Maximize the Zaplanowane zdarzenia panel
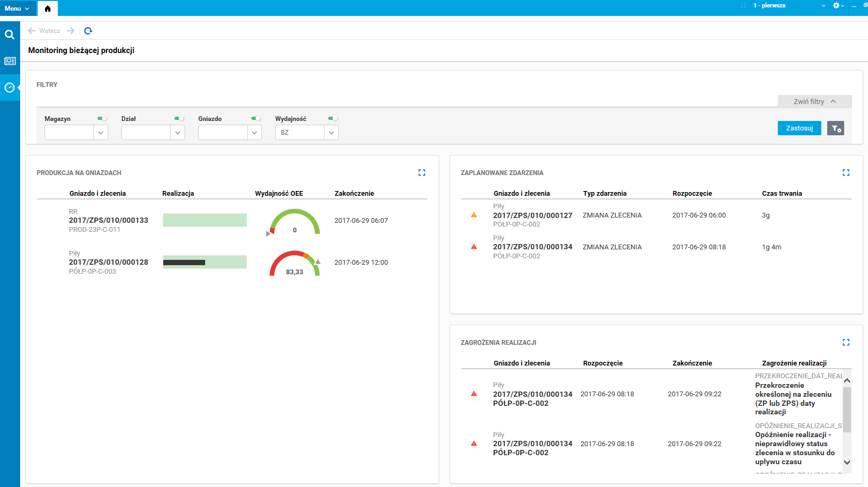Image resolution: width=868 pixels, height=487 pixels. pyautogui.click(x=846, y=172)
